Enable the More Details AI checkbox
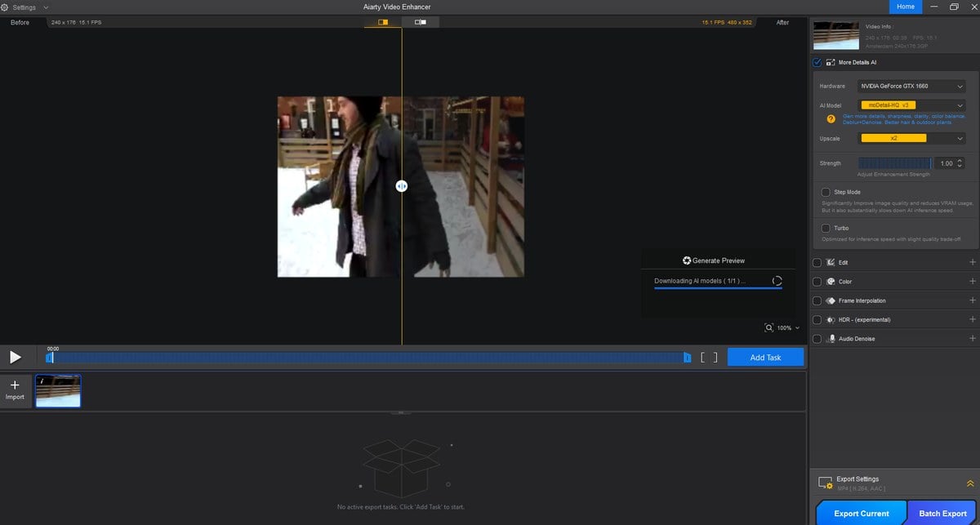 click(x=817, y=62)
